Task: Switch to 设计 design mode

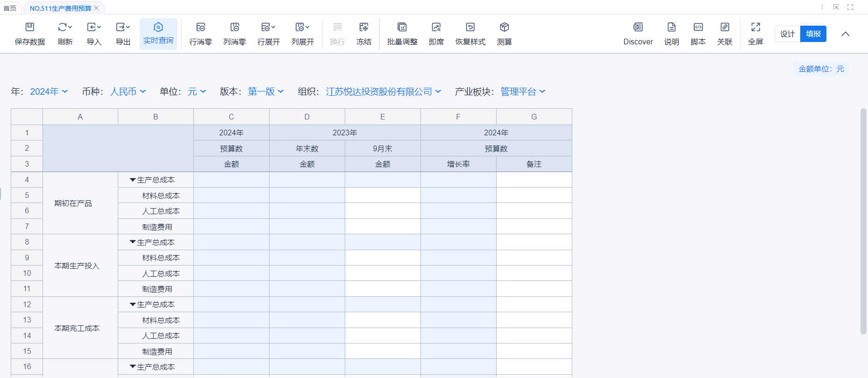Action: [787, 34]
